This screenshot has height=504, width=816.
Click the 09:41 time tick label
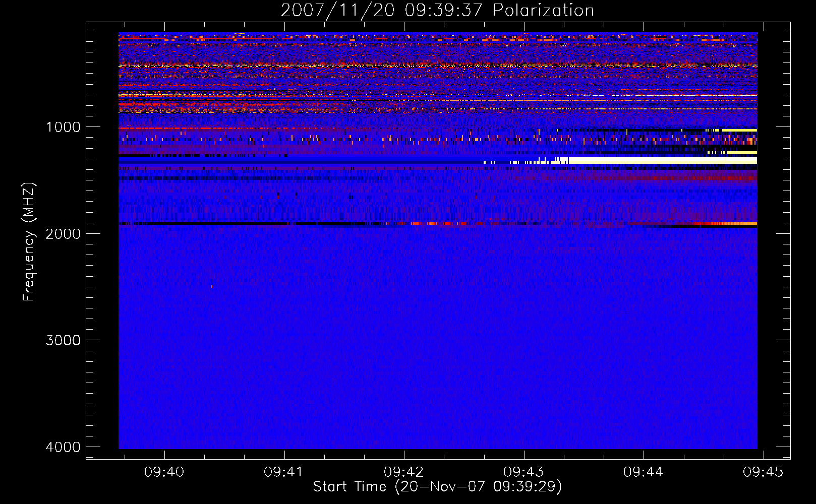284,472
